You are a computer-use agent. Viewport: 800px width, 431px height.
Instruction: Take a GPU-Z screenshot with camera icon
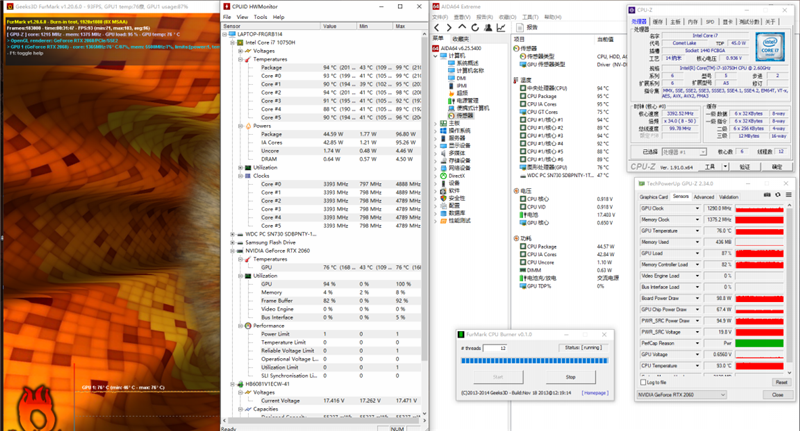(767, 195)
